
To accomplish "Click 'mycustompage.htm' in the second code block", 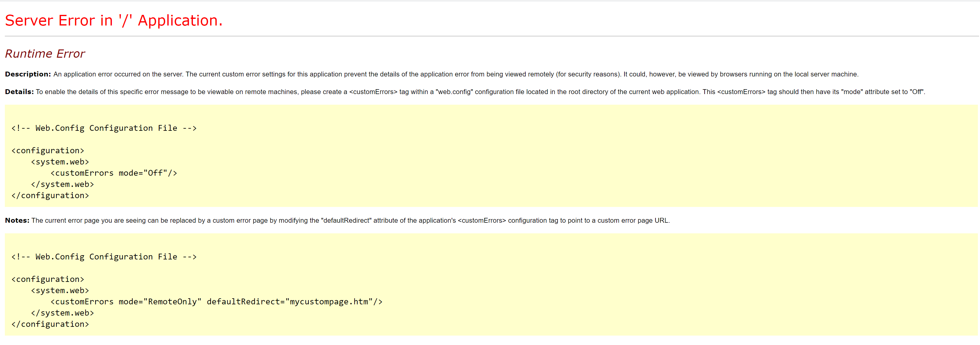I will click(329, 302).
